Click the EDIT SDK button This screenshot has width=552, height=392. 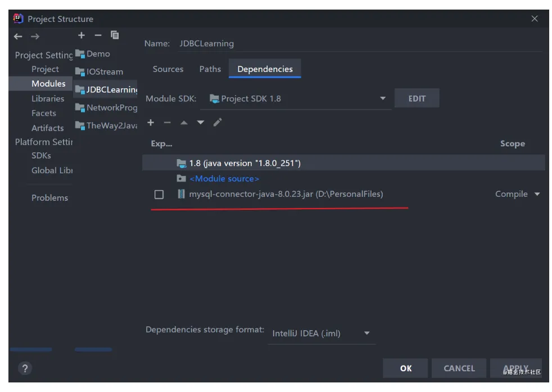tap(417, 98)
